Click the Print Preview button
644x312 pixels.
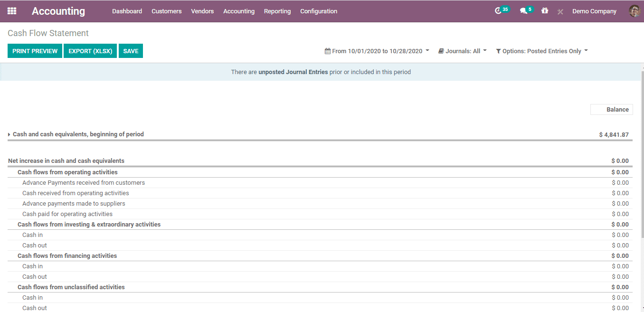35,51
